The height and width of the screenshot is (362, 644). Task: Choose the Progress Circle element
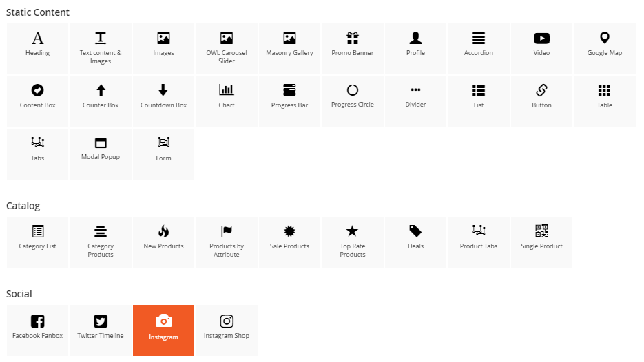pos(353,100)
